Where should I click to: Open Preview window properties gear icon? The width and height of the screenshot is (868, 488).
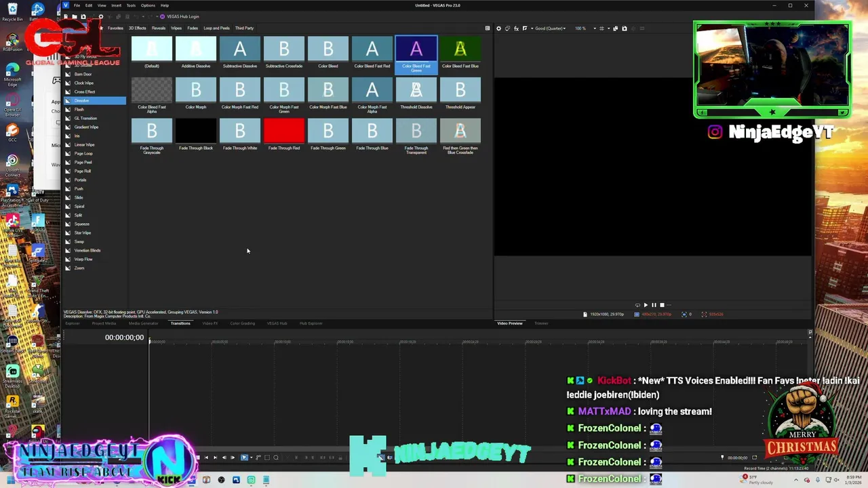[498, 28]
